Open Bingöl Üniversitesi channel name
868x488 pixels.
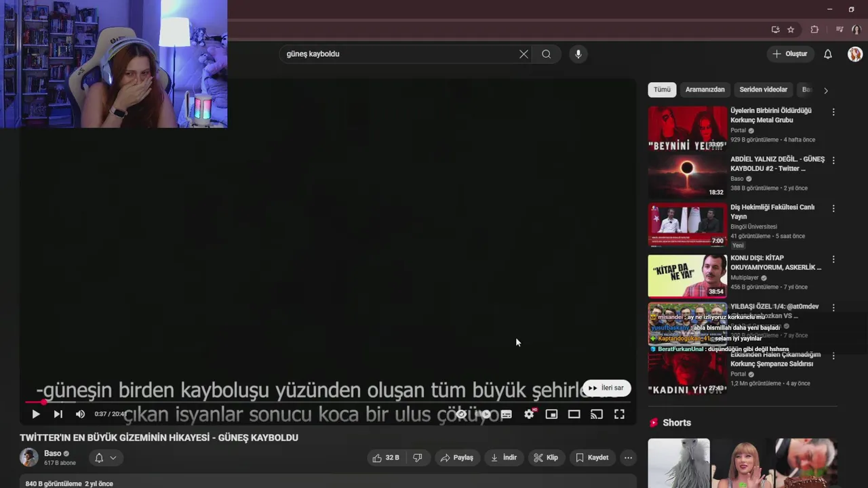coord(753,226)
